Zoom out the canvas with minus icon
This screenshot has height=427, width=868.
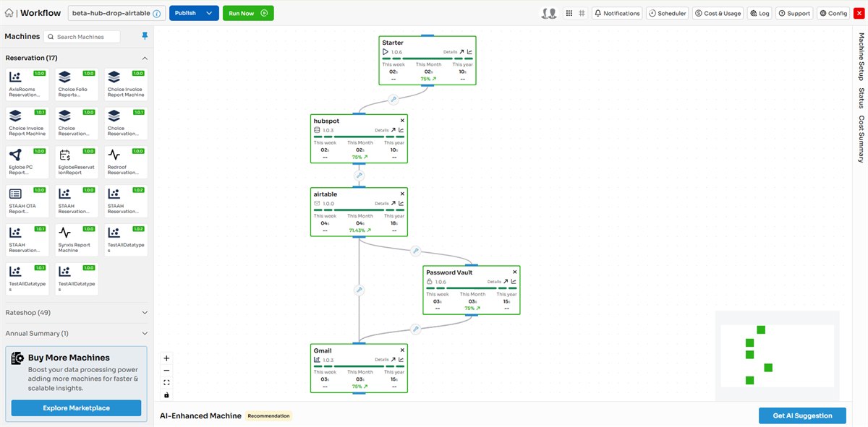coord(167,371)
